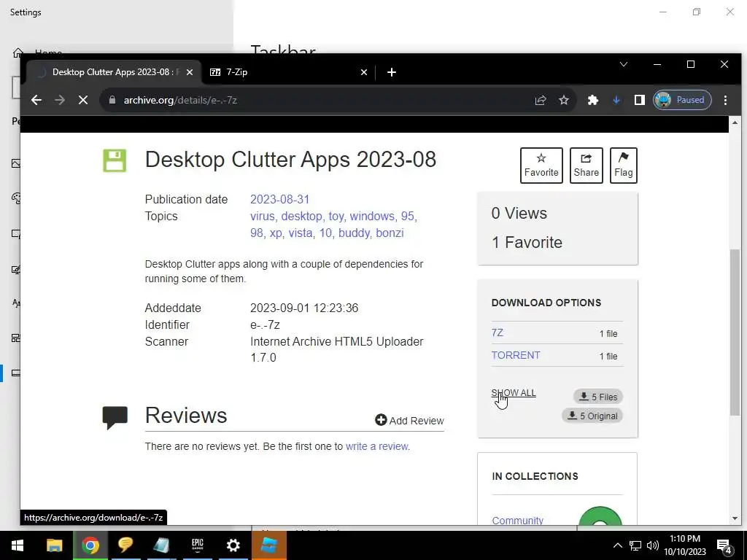
Task: Open the buddy topic link
Action: (x=354, y=233)
